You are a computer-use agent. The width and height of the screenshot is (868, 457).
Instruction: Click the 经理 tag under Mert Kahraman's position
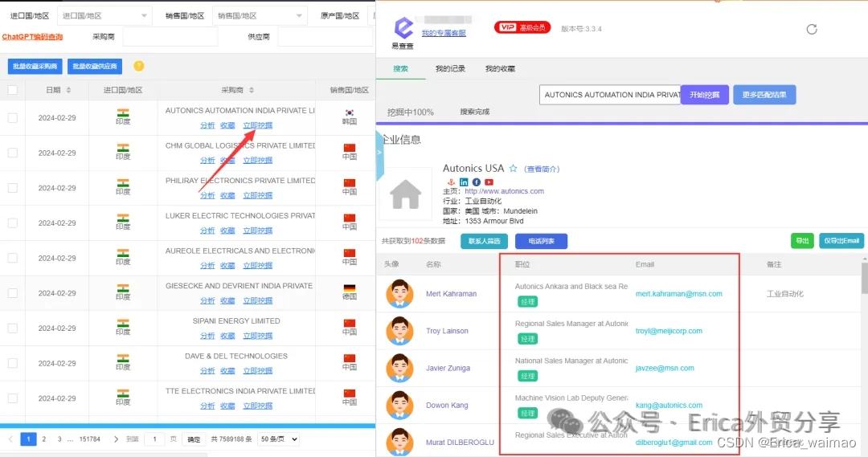pos(527,301)
